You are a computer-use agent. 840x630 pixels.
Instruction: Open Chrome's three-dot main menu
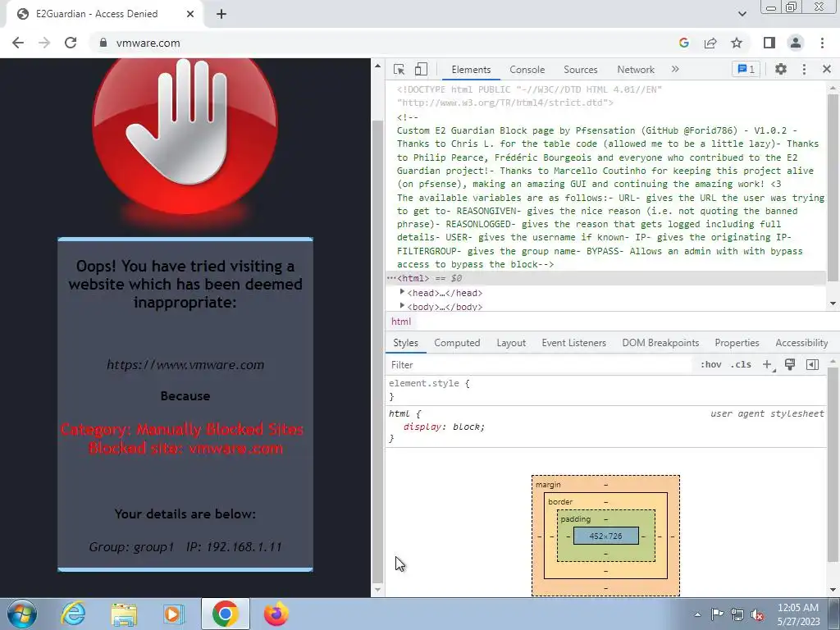pyautogui.click(x=822, y=43)
